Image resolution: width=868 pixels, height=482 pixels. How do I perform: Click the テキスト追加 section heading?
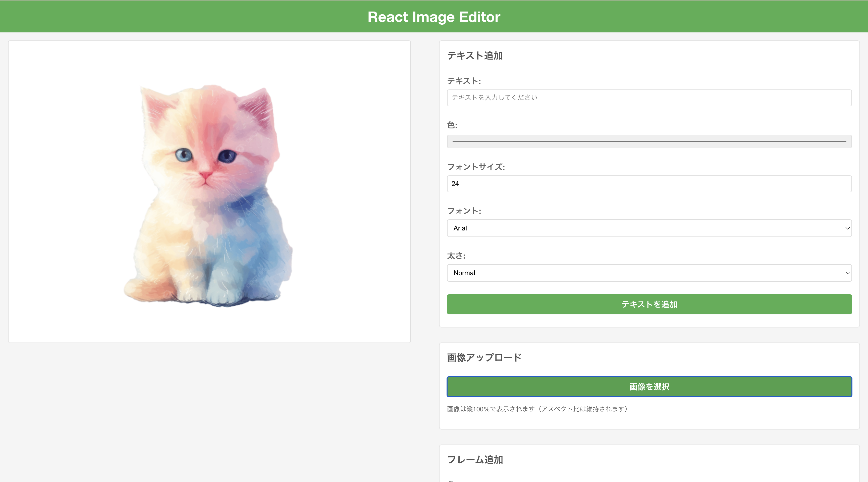[x=475, y=56]
